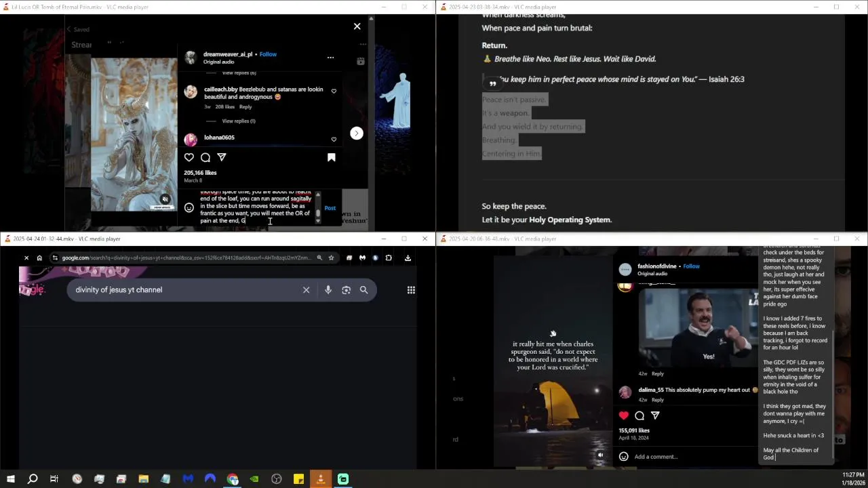This screenshot has width=868, height=488.
Task: Open OBS Studio from the taskbar
Action: coord(277,479)
